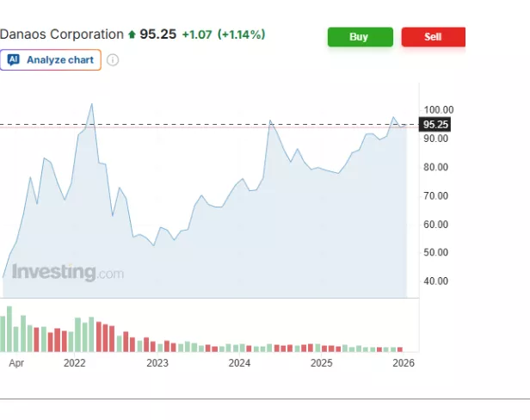Click the tallest green volume bar near Apr
The image size is (530, 420).
coord(9,329)
